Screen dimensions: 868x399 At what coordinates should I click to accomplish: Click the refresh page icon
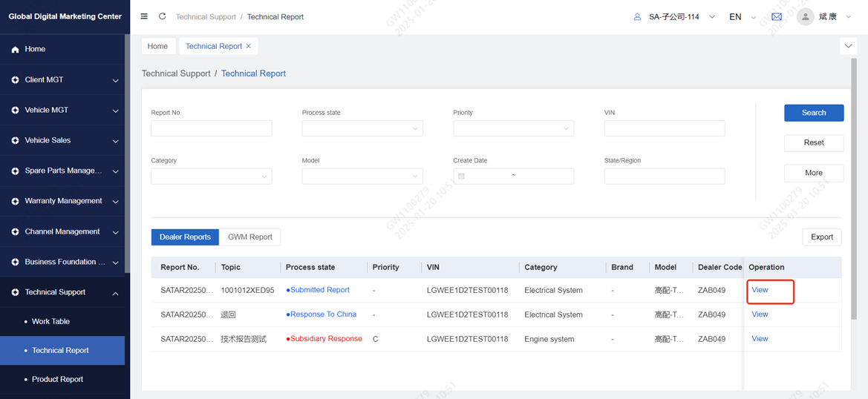[162, 16]
